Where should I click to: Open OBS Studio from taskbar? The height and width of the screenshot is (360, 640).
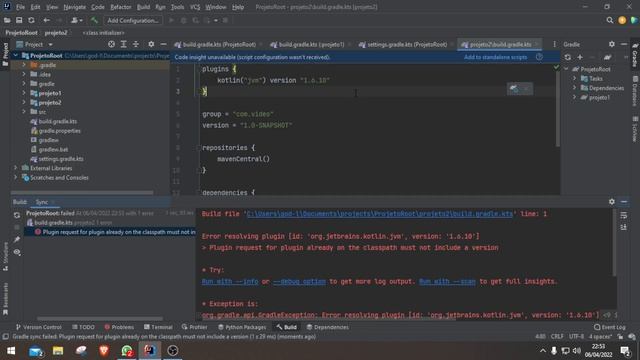pyautogui.click(x=173, y=351)
